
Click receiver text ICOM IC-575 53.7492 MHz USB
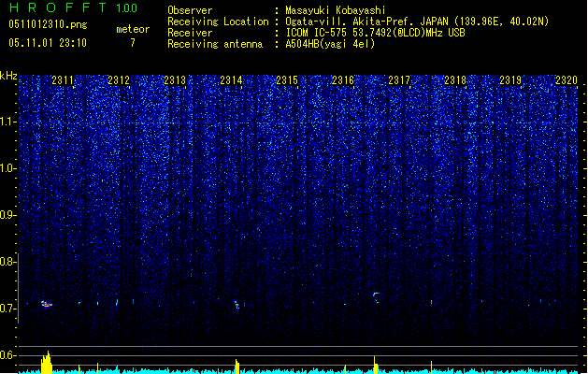click(375, 33)
